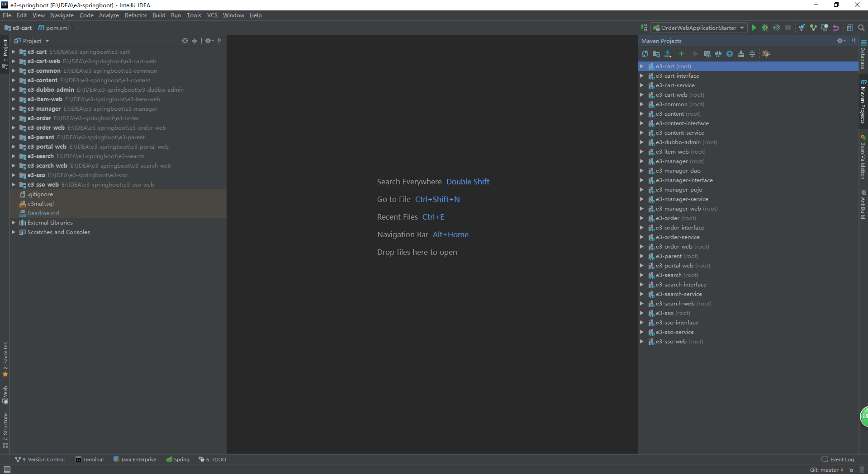Click Execute Maven Goal icon
The width and height of the screenshot is (868, 474).
coord(707,54)
